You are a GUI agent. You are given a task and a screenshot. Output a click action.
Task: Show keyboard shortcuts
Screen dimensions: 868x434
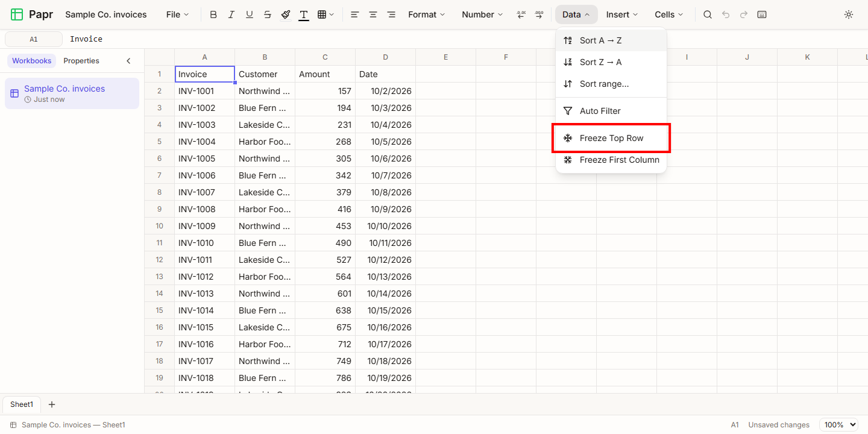762,14
